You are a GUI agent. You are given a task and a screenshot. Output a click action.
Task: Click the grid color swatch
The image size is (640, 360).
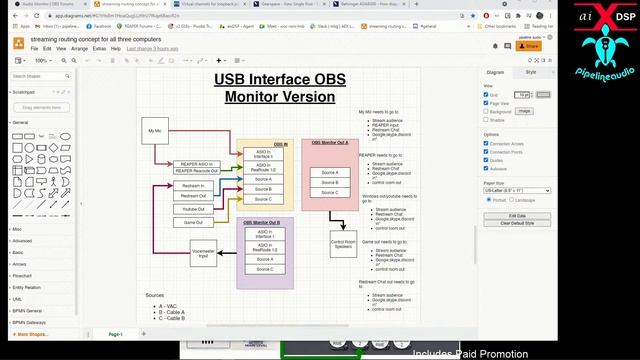click(x=543, y=95)
